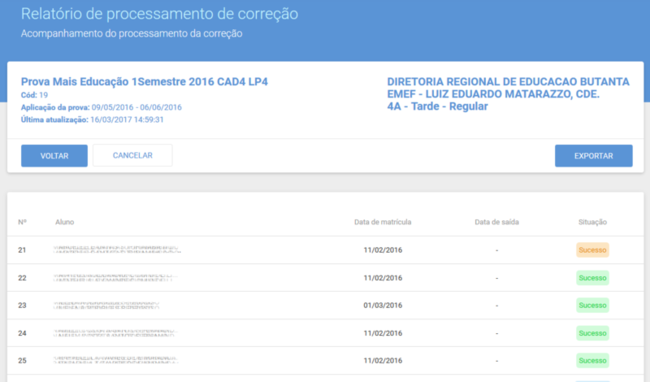
Task: Click the Aluno column header
Action: tap(65, 222)
